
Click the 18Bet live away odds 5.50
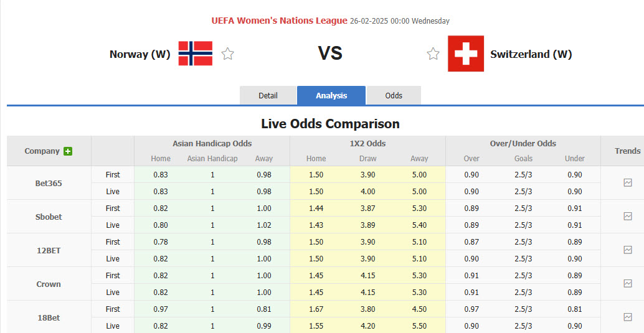click(419, 326)
